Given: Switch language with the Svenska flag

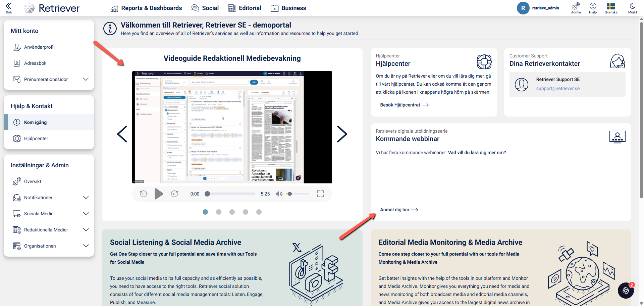Looking at the screenshot, I should coord(611,8).
